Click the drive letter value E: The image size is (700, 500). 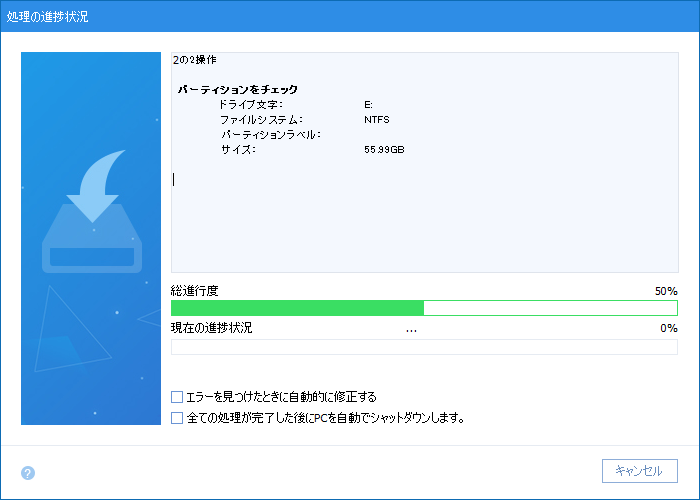[x=368, y=105]
